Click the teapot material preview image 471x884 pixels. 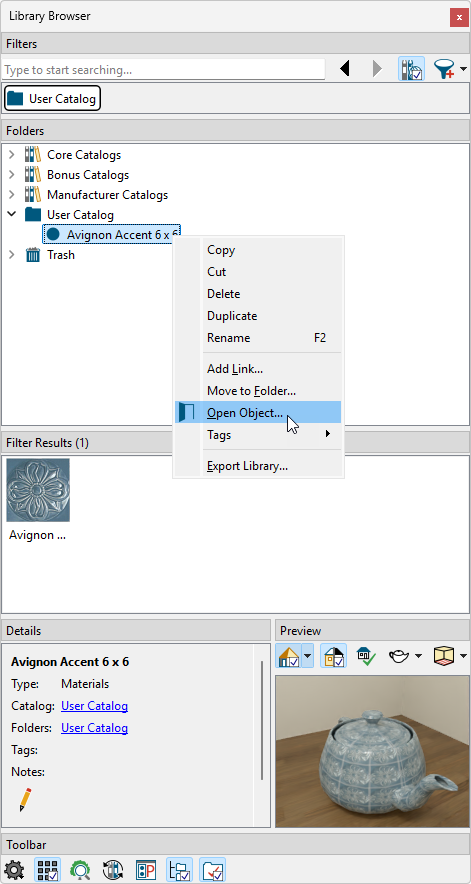point(372,752)
